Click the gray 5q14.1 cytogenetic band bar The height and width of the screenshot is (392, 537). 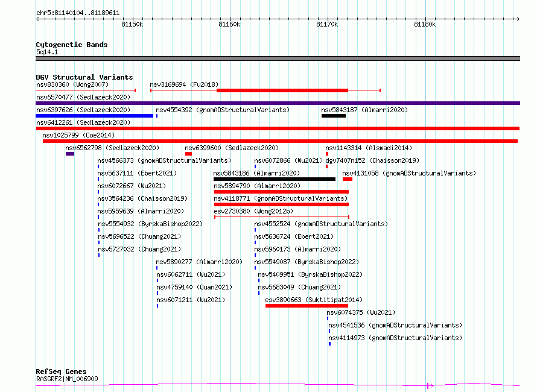pos(278,58)
